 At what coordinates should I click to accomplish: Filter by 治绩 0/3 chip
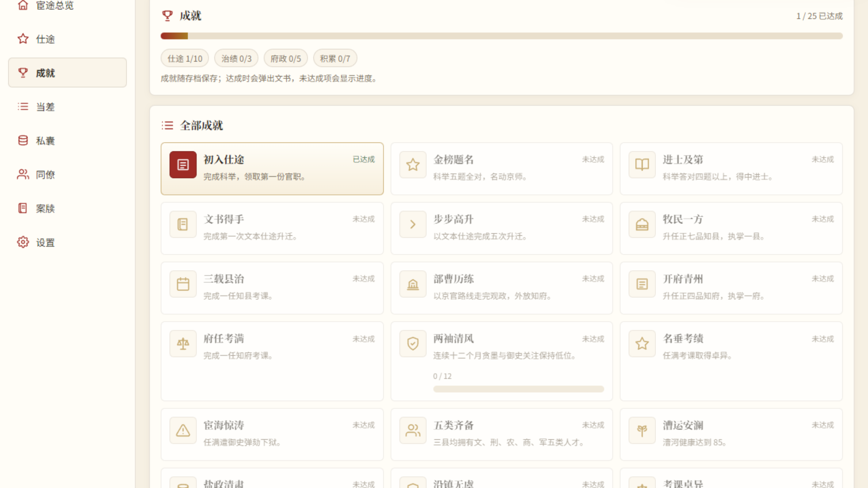(x=236, y=58)
